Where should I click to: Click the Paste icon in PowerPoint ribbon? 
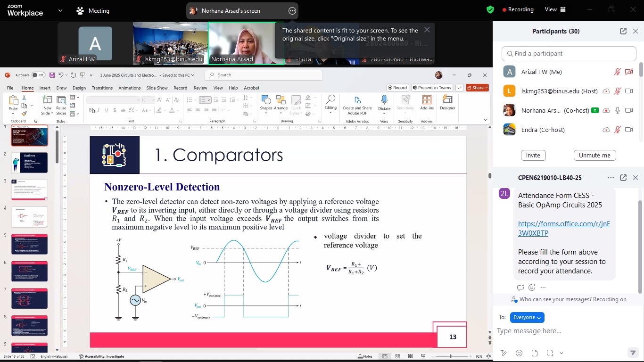pyautogui.click(x=13, y=100)
